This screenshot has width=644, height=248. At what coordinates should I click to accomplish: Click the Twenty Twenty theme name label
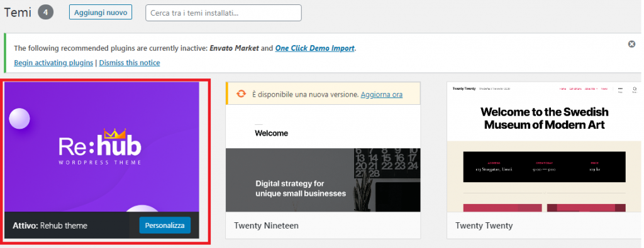click(x=484, y=225)
